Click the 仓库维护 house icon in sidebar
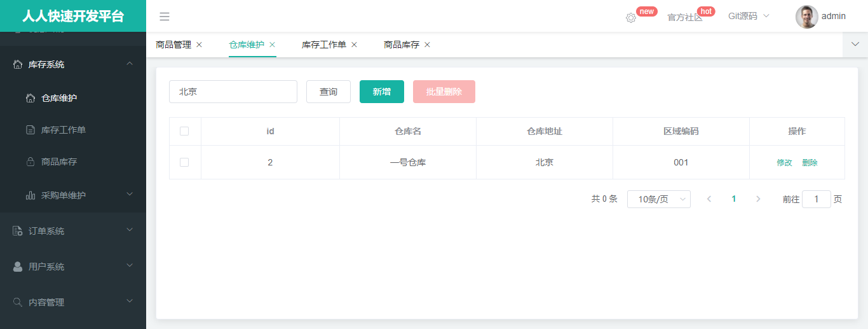This screenshot has height=329, width=868. [x=31, y=98]
